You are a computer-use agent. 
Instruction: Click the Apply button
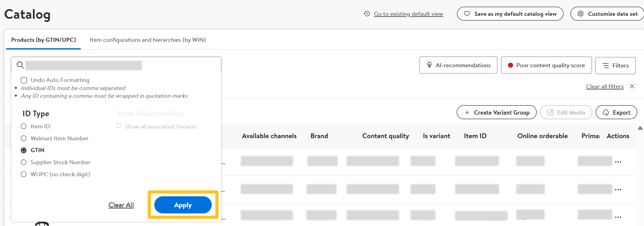[x=183, y=205]
